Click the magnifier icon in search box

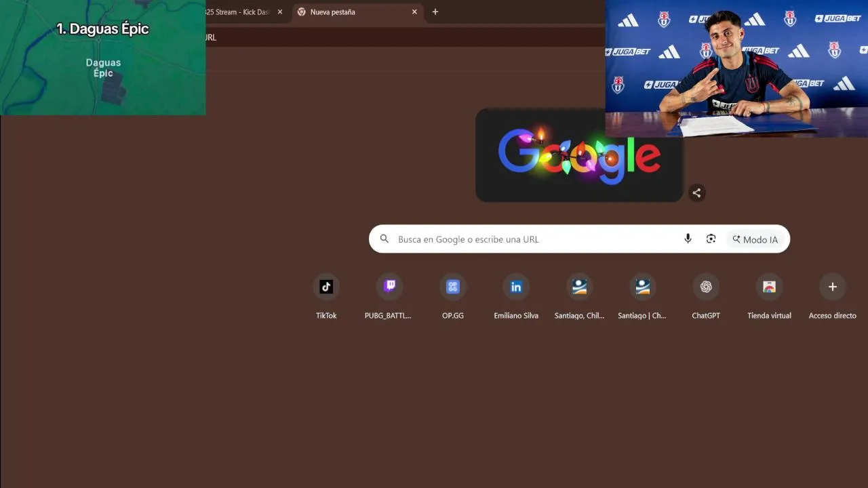(384, 239)
